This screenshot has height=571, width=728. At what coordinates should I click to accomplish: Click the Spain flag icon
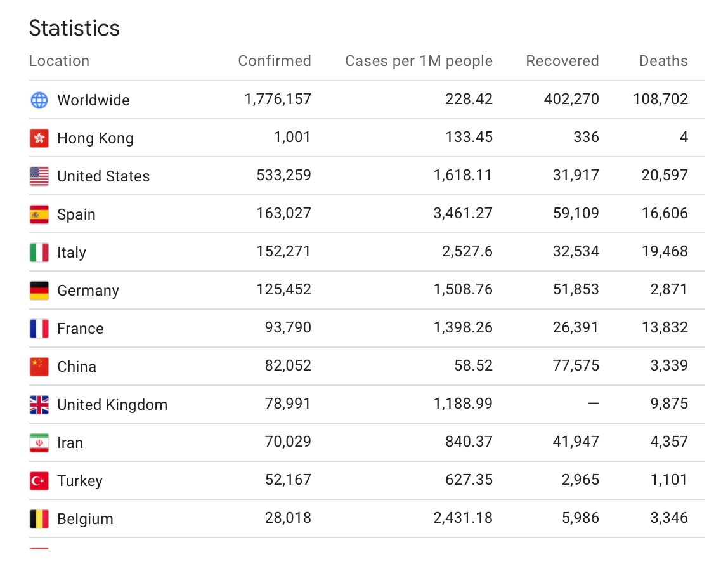39,214
